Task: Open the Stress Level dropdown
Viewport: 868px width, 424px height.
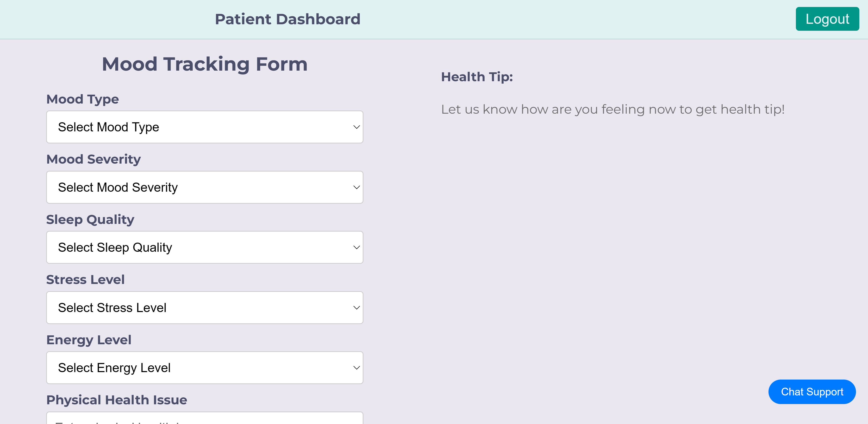Action: tap(205, 307)
